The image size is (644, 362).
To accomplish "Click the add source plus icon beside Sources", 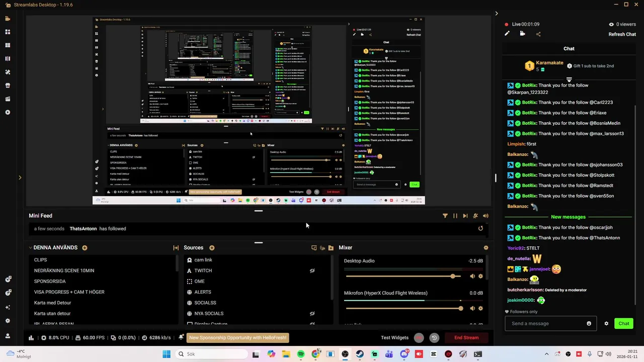I will [x=212, y=248].
